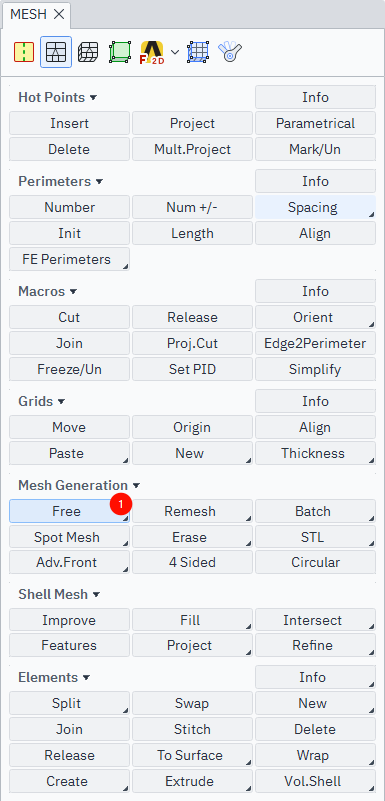Select the kinematics joint icon in the toolbar
This screenshot has height=801, width=385.
pyautogui.click(x=230, y=52)
